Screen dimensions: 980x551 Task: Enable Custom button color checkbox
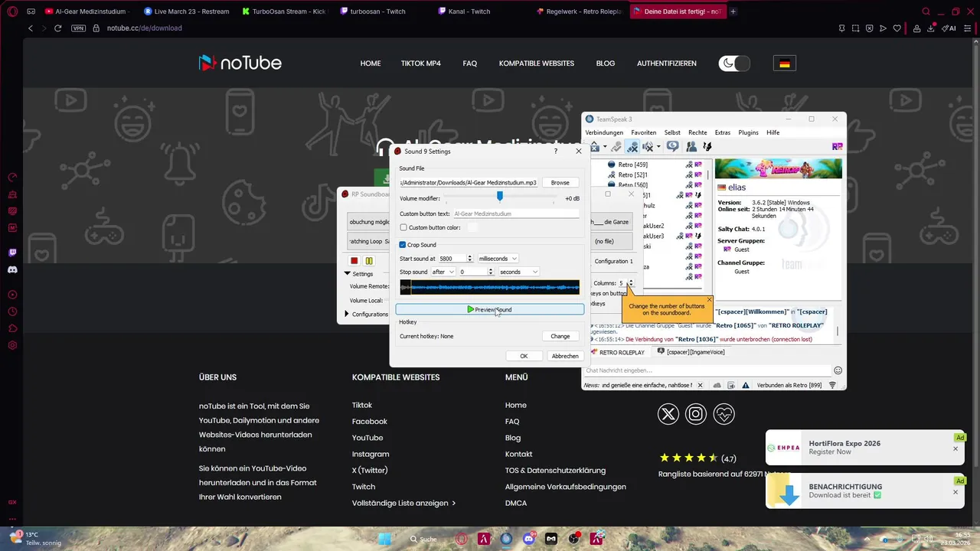pyautogui.click(x=403, y=227)
